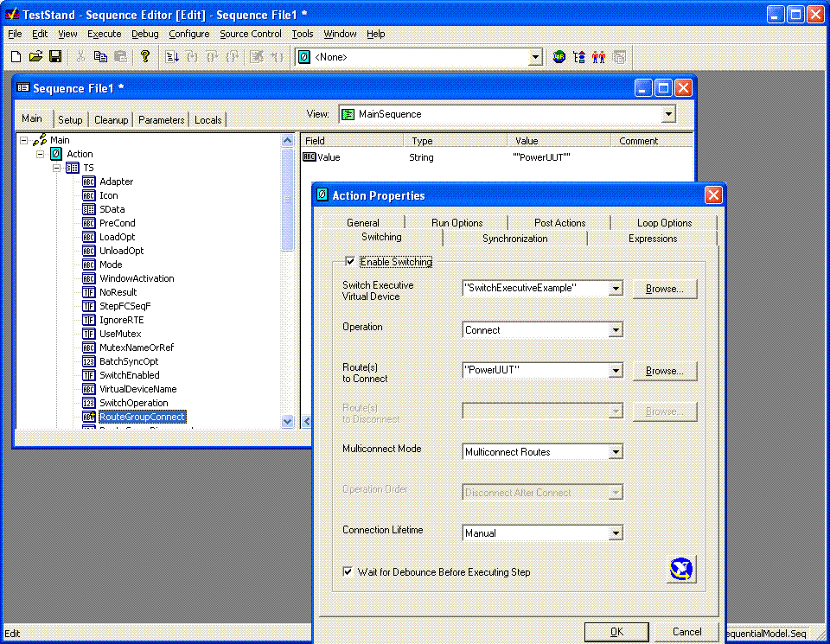
Task: Open the Multiconnect Mode dropdown
Action: click(x=615, y=452)
